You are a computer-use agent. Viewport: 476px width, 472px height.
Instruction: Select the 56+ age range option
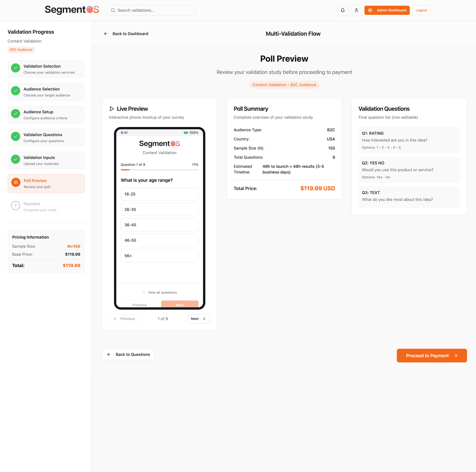[159, 256]
